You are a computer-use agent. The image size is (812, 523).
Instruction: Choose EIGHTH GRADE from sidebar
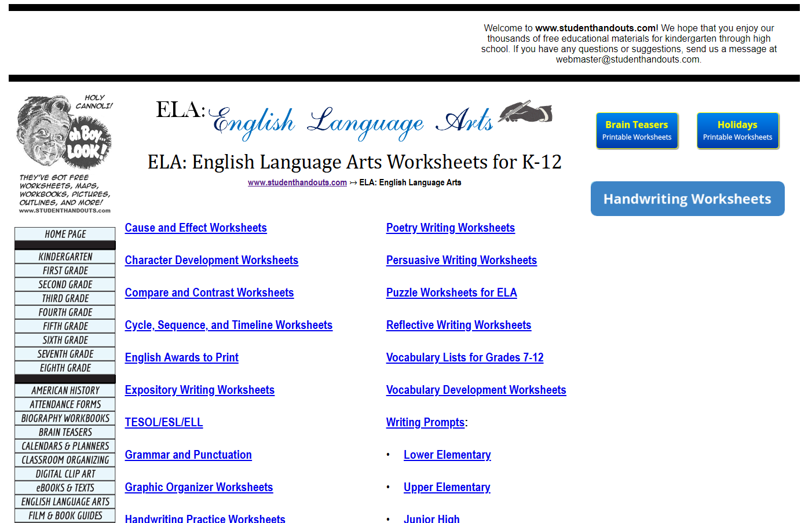(65, 368)
